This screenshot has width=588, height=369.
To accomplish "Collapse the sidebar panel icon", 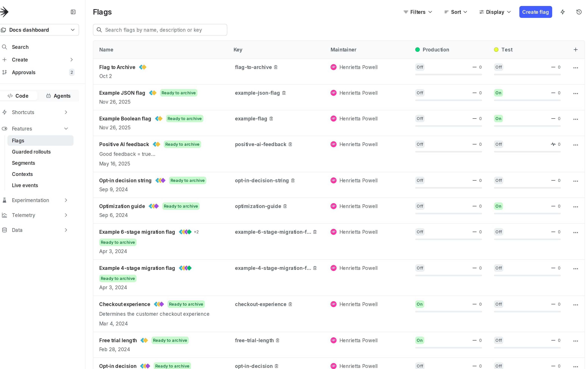I will [73, 12].
